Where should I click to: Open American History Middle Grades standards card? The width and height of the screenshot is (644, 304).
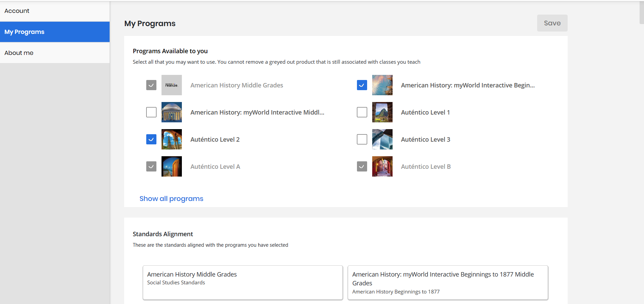(x=243, y=282)
